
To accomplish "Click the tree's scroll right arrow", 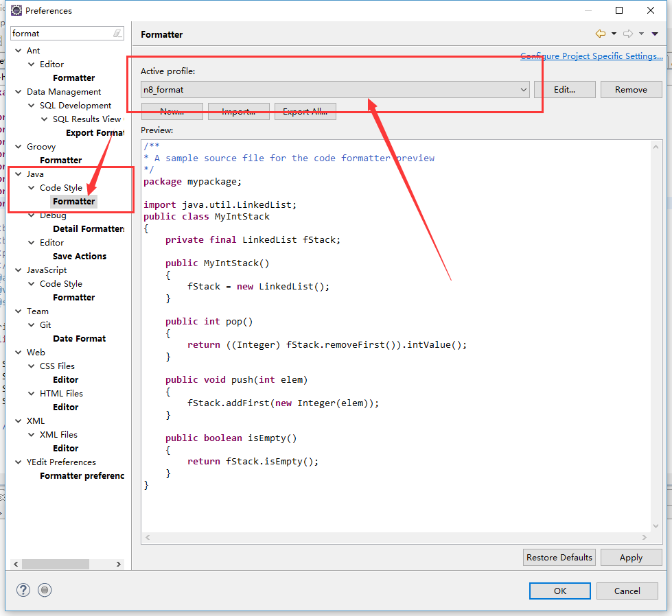I will [119, 564].
